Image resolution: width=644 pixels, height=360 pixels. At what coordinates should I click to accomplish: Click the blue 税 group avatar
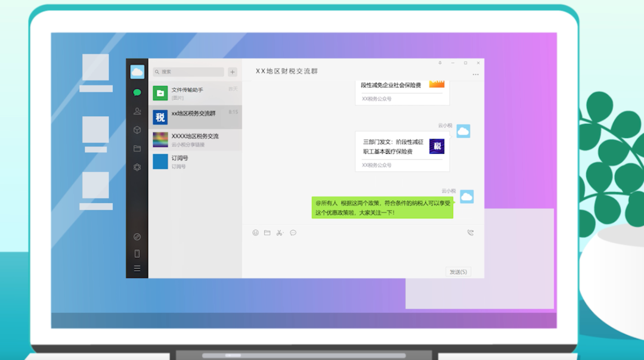pos(160,117)
